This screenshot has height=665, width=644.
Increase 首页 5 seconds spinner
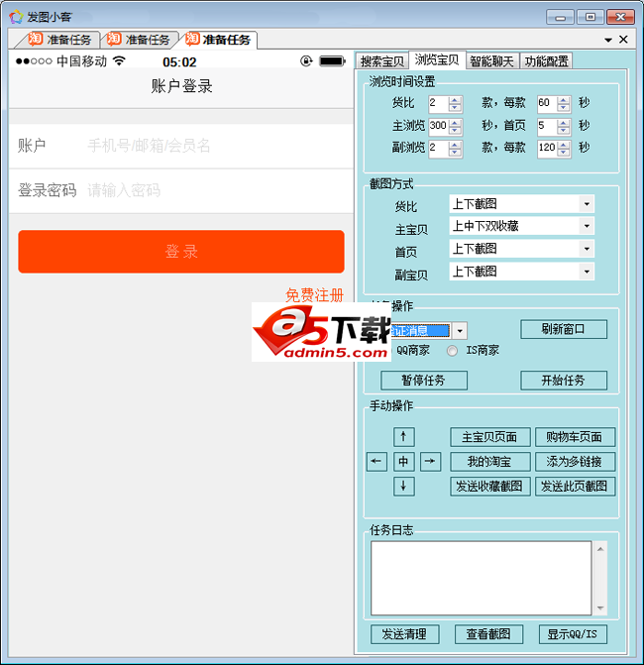pos(563,123)
